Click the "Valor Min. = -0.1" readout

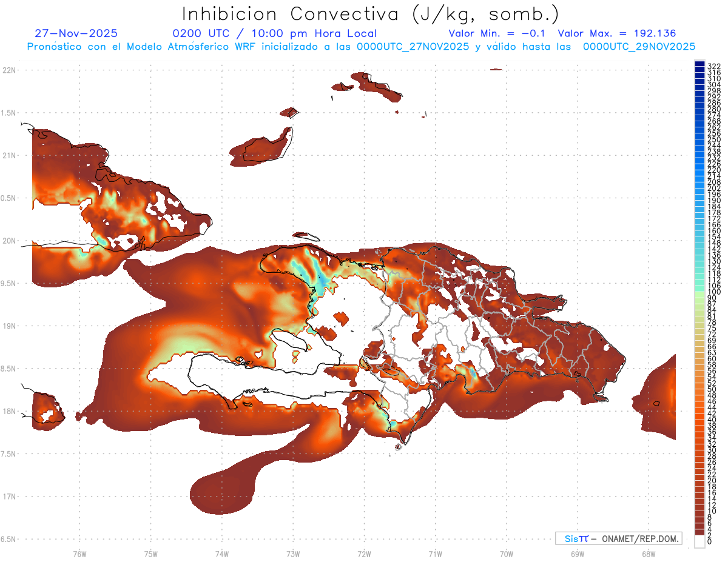click(x=497, y=33)
